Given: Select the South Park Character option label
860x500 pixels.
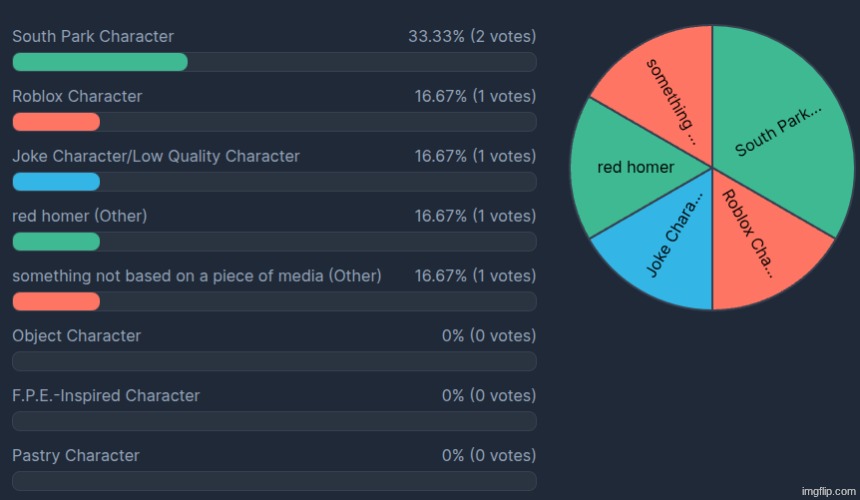Looking at the screenshot, I should point(93,36).
